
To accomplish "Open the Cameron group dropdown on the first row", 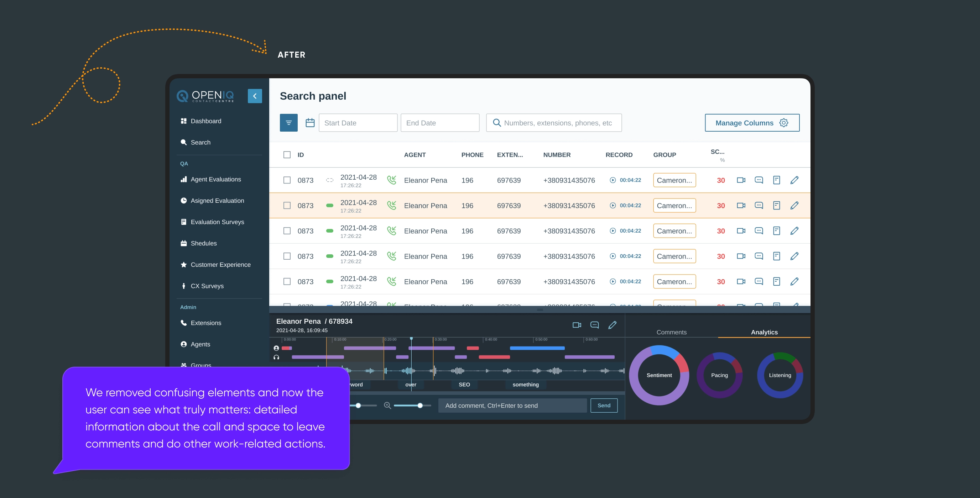I will pos(674,180).
